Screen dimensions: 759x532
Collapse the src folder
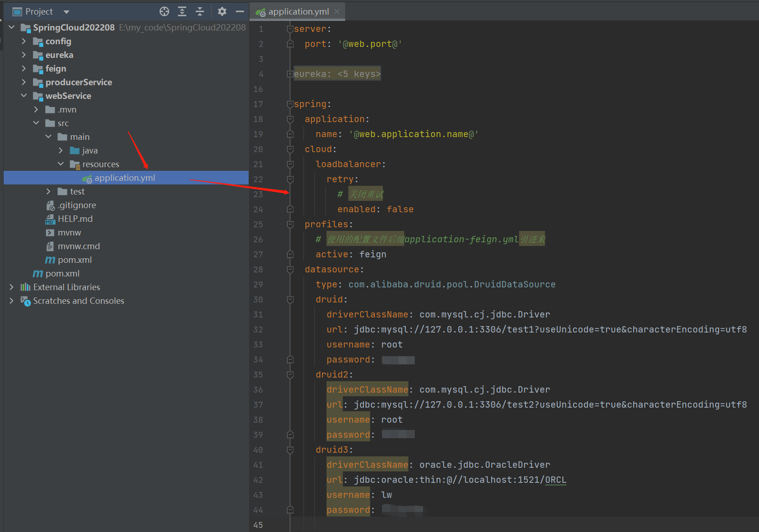point(36,123)
